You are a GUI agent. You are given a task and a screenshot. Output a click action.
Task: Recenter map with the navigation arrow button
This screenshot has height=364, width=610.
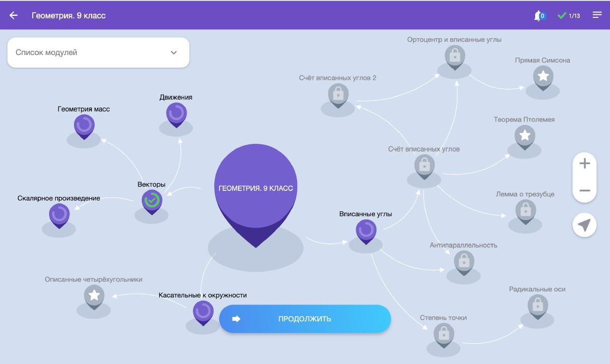pos(585,225)
